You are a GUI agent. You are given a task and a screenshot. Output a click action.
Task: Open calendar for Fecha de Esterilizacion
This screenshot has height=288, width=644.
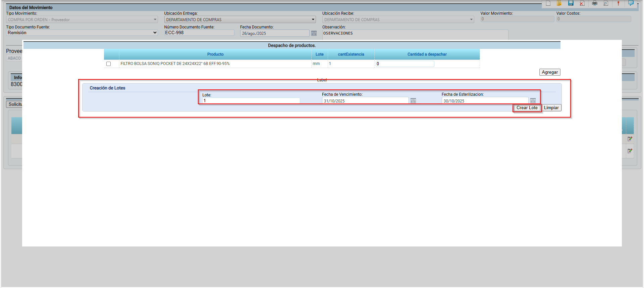[x=533, y=101]
